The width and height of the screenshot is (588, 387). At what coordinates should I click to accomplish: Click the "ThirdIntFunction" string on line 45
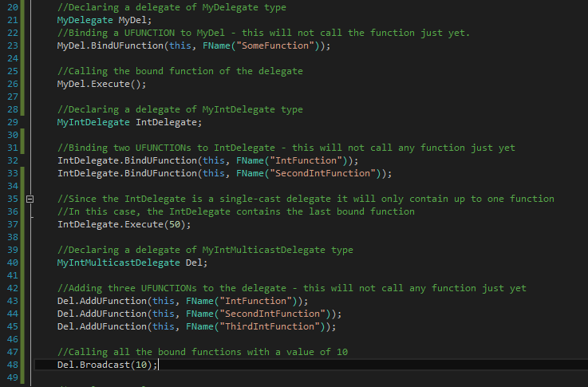(269, 326)
